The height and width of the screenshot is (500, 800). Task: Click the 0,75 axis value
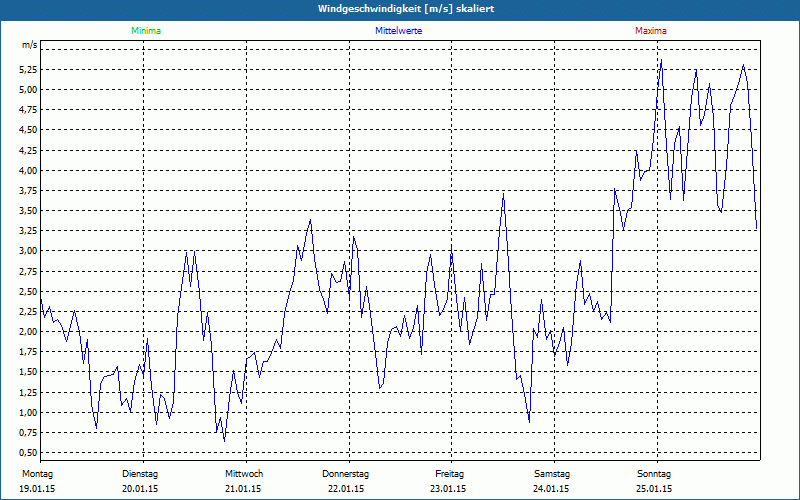[29, 433]
